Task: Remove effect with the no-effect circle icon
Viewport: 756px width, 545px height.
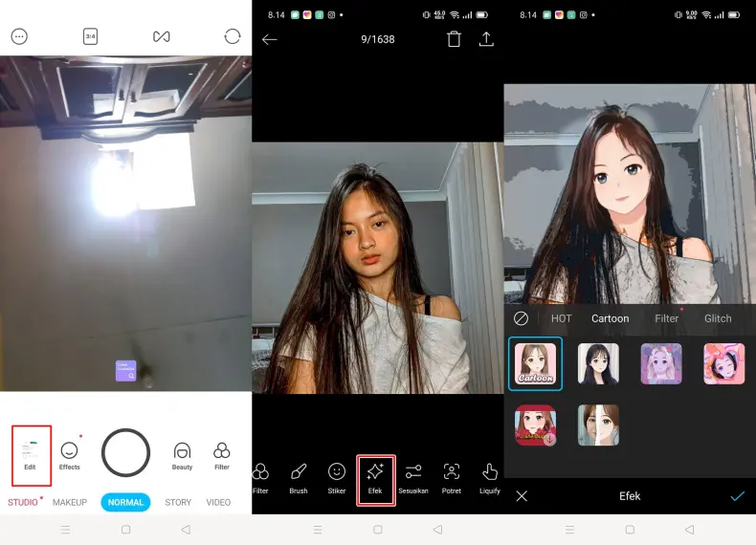Action: click(x=521, y=318)
